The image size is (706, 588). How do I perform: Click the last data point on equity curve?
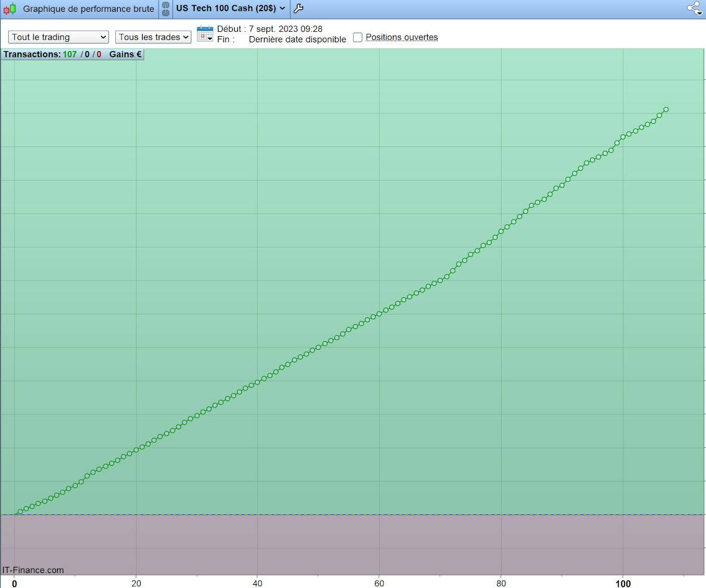tap(666, 110)
